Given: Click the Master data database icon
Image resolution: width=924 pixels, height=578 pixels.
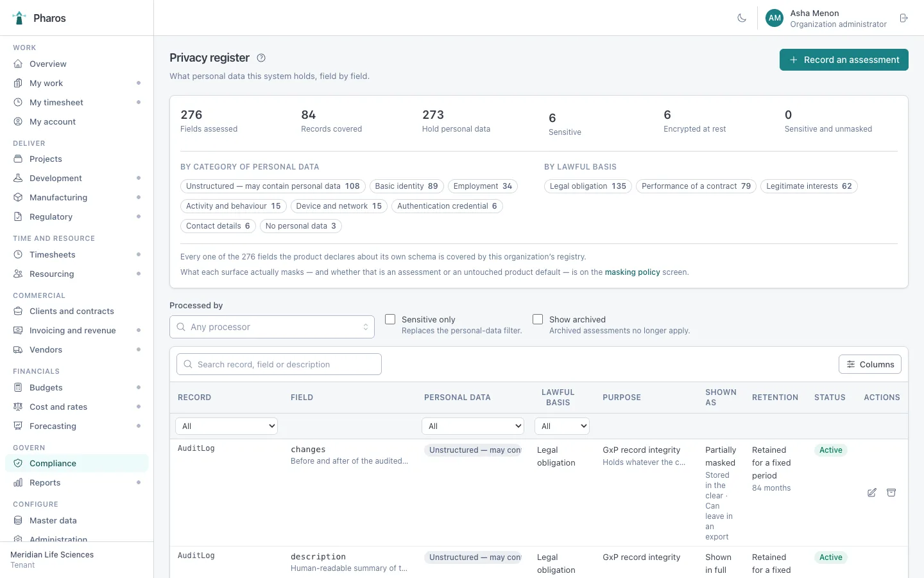Looking at the screenshot, I should click(x=18, y=520).
